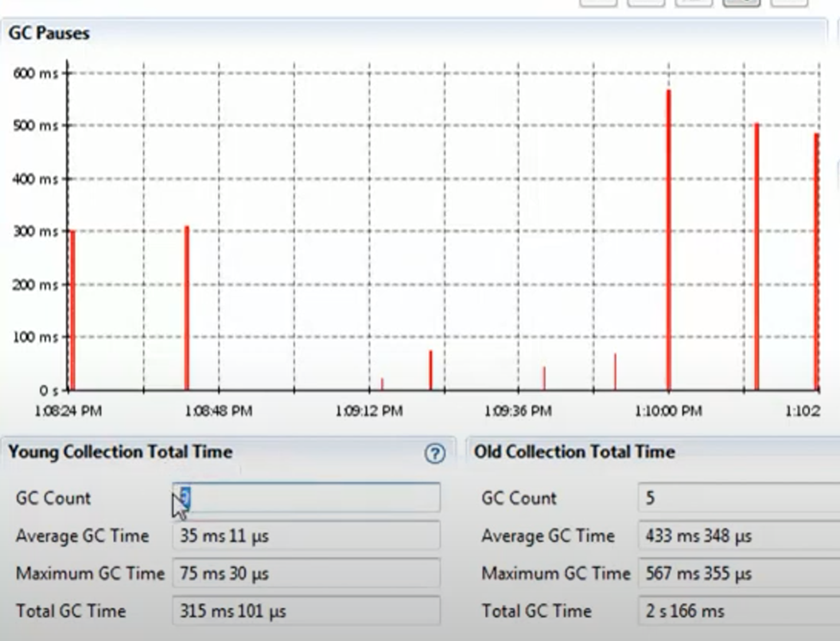This screenshot has height=641, width=840.
Task: Click the small bar just before 1:10:00 PM
Action: [615, 372]
